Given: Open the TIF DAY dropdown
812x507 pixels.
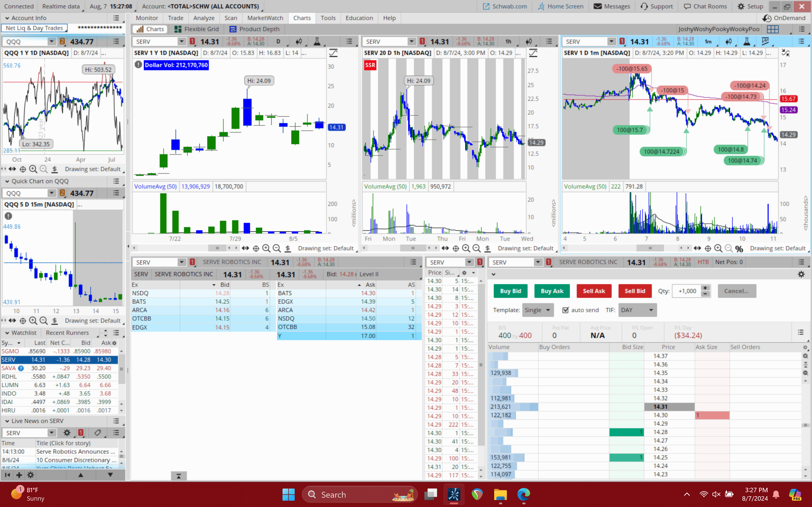Looking at the screenshot, I should click(637, 310).
